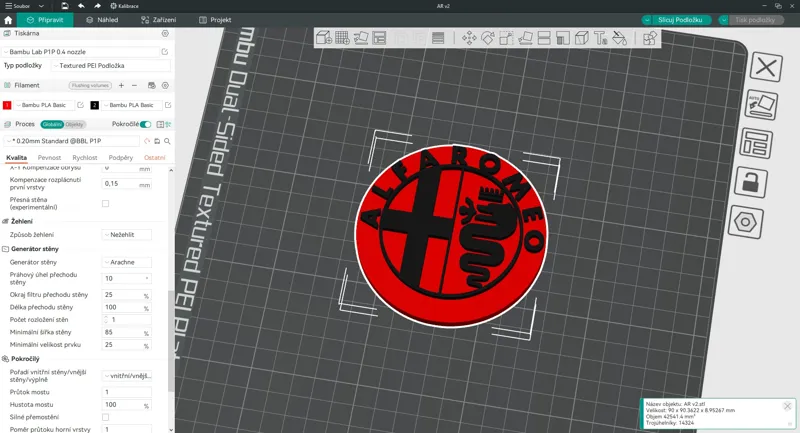Open the Color painting bucket tool
Screen dimensions: 800x433
click(x=619, y=38)
